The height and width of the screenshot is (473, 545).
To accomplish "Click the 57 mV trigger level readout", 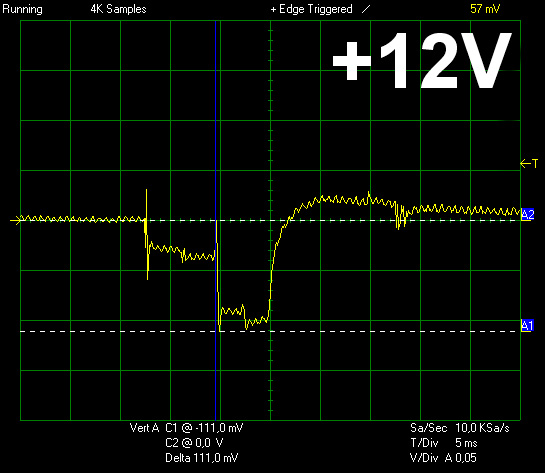I will click(485, 9).
